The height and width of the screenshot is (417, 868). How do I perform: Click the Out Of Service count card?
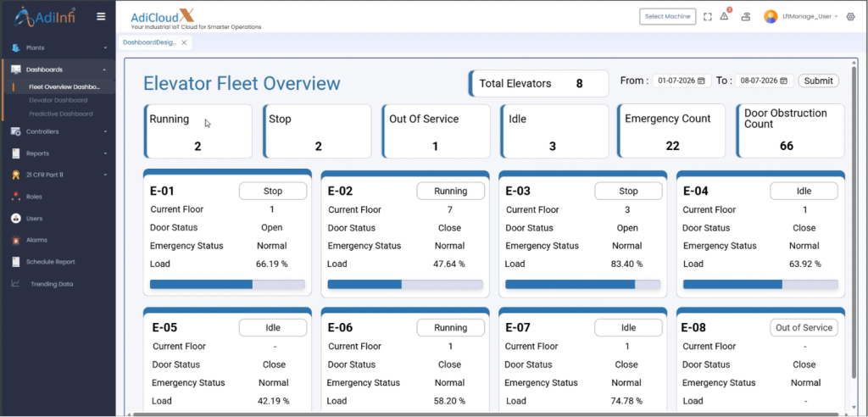pos(437,131)
